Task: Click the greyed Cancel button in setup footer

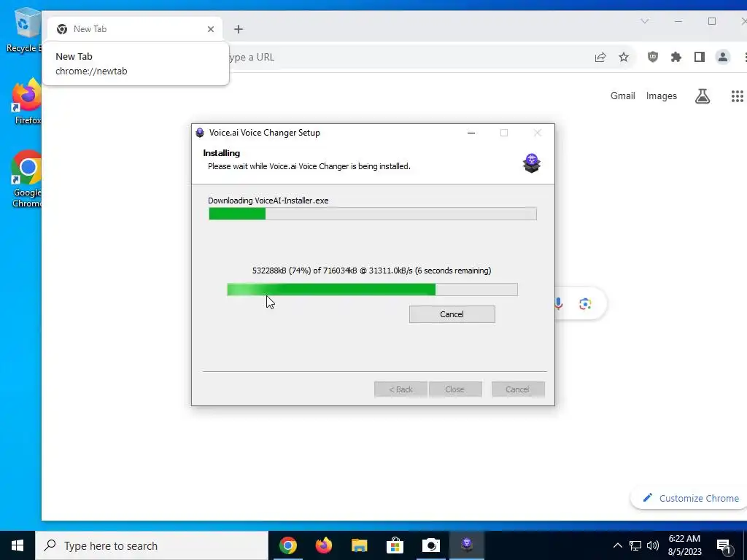Action: (518, 389)
